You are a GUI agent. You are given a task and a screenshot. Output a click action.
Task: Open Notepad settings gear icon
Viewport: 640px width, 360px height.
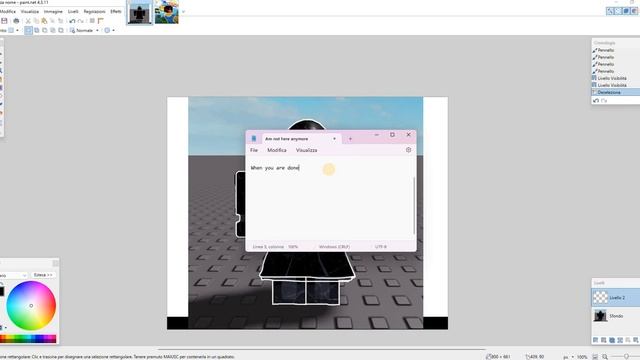point(409,150)
